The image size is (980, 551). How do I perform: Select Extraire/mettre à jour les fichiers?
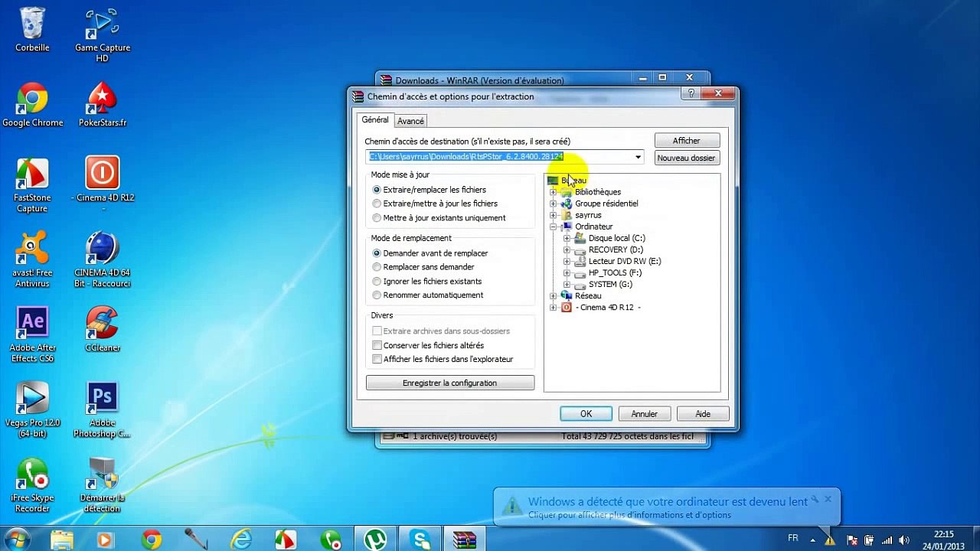coord(435,204)
